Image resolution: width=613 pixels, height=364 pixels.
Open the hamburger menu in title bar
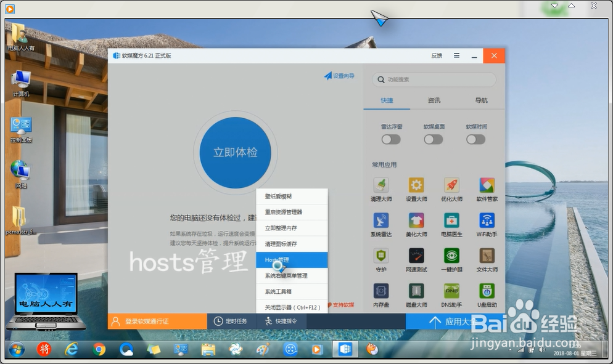click(x=456, y=55)
